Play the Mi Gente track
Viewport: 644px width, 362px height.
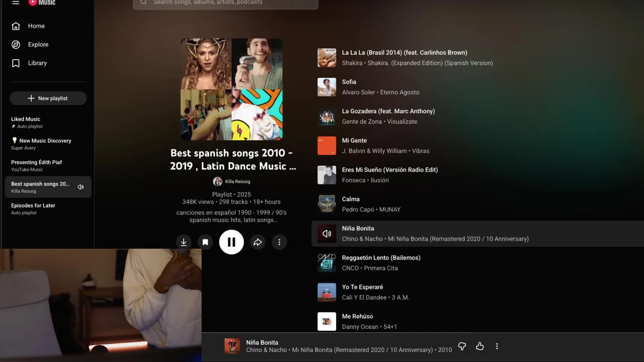354,141
